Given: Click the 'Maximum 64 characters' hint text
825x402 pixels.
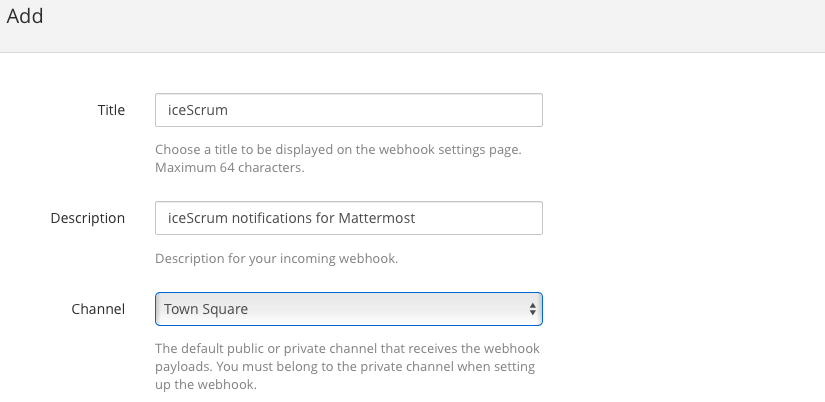Looking at the screenshot, I should (229, 167).
